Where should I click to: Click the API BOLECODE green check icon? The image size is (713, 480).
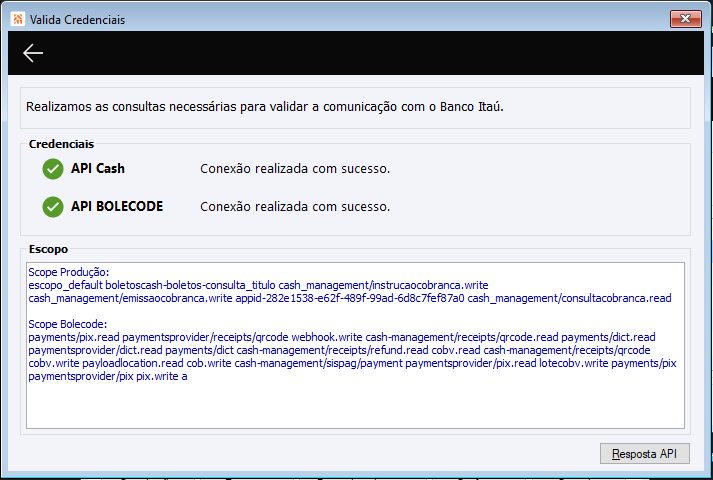[x=53, y=207]
